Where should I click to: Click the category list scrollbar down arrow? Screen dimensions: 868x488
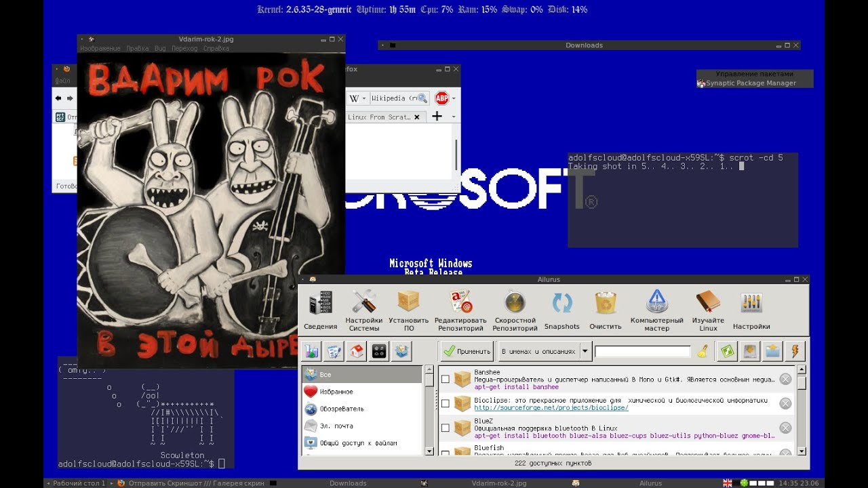(x=429, y=451)
